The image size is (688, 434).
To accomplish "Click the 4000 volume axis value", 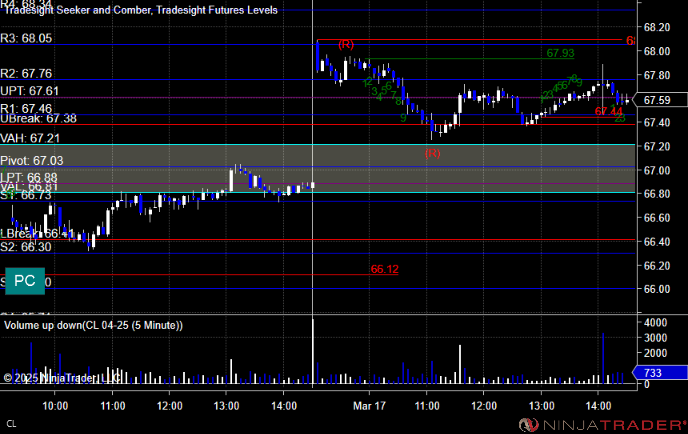I will 656,323.
